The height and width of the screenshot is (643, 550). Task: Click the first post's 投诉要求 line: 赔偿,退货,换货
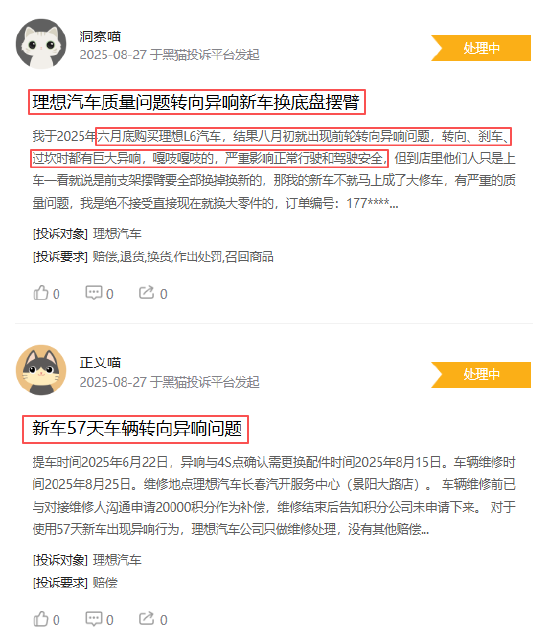tap(153, 257)
